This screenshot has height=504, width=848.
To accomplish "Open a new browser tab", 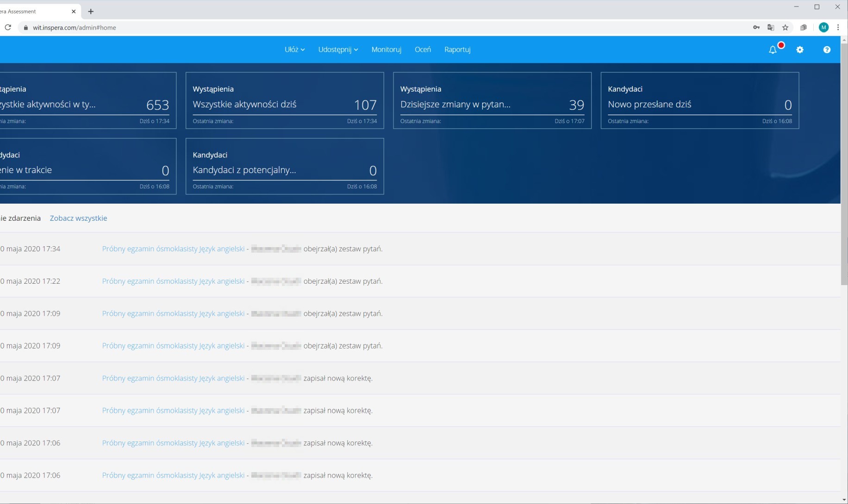I will [x=91, y=11].
